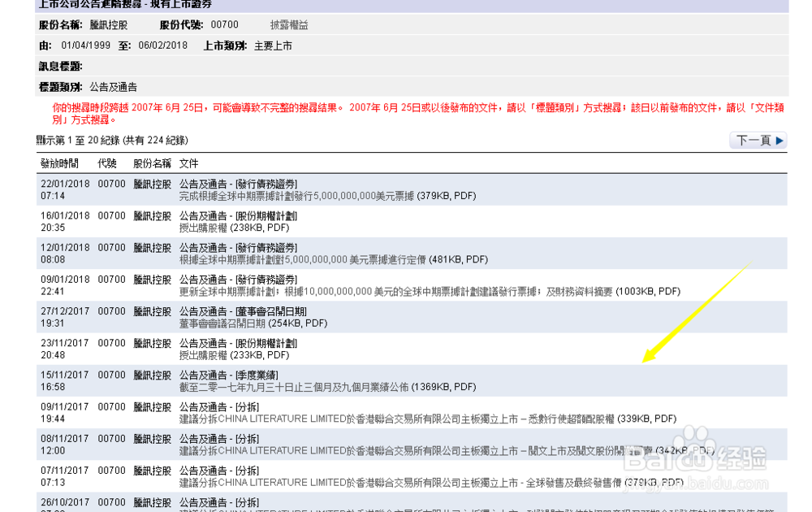
Task: Select the end date 06/02/2018
Action: coord(163,46)
